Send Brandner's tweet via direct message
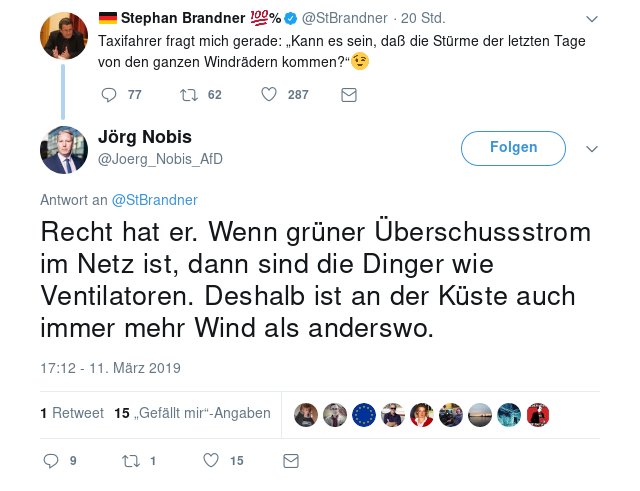640x491 pixels. coord(349,95)
